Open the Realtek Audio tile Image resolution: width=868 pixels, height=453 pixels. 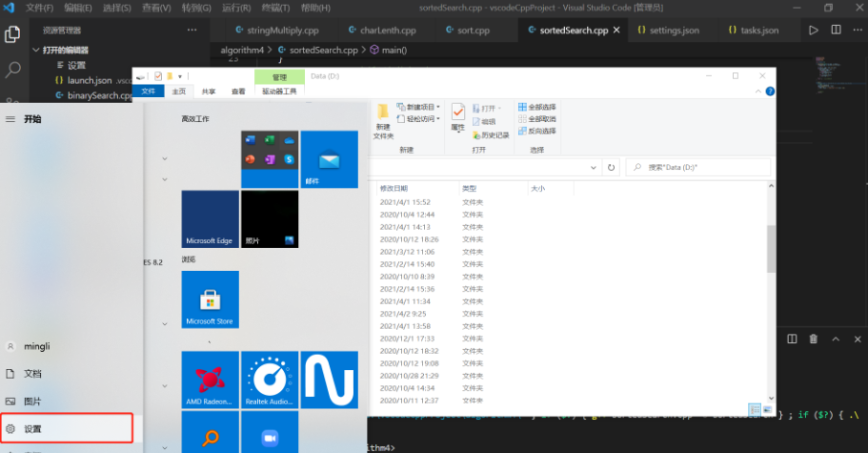click(270, 380)
